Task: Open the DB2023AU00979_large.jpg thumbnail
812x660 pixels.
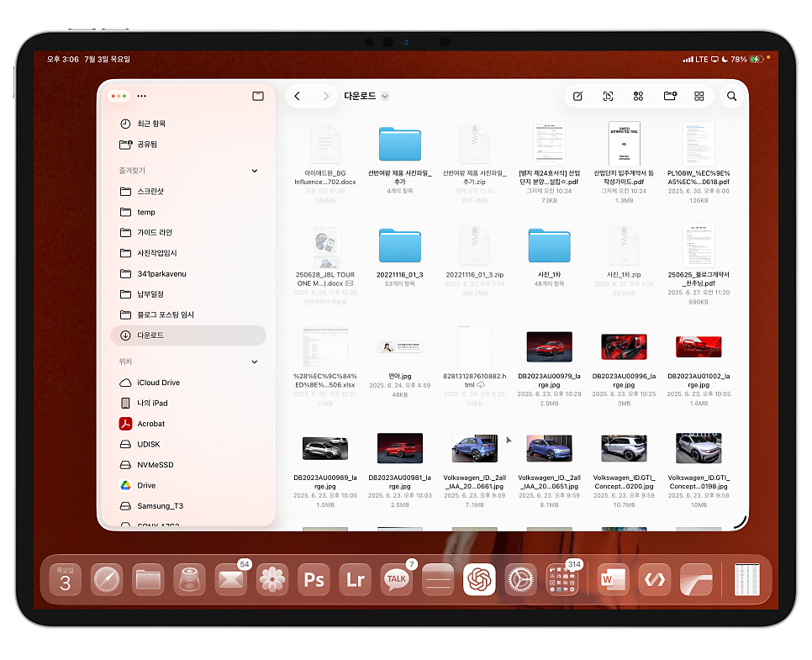Action: (549, 346)
